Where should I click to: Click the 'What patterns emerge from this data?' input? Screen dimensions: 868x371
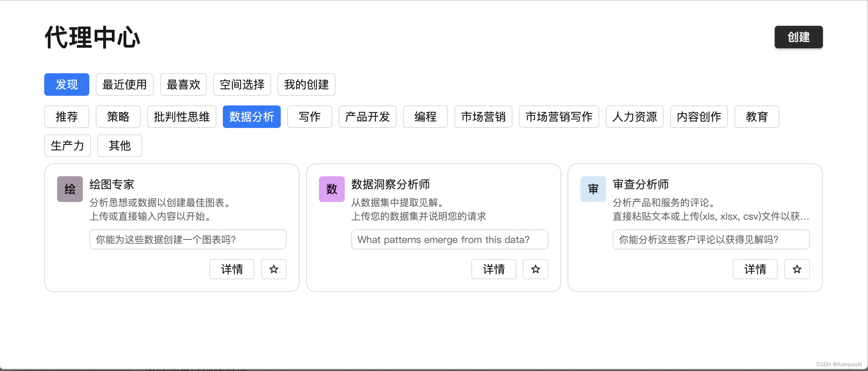(x=449, y=239)
